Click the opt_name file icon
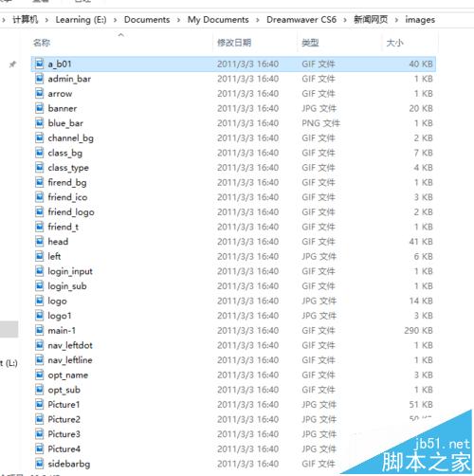Screen dimensions: 474x476 (x=39, y=375)
